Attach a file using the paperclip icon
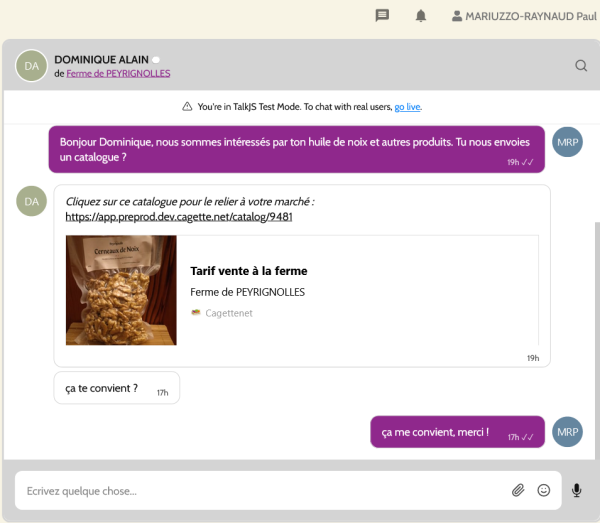The image size is (600, 523). pyautogui.click(x=518, y=490)
